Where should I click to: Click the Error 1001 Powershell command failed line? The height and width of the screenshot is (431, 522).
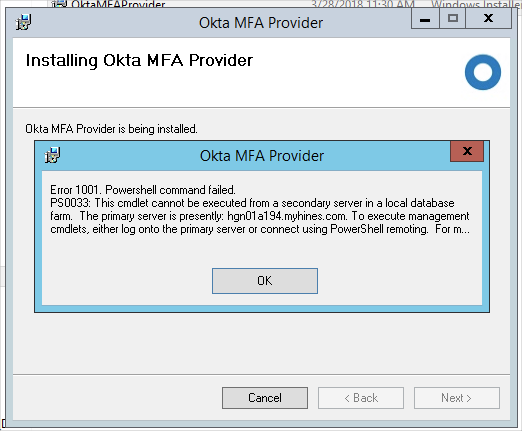143,190
